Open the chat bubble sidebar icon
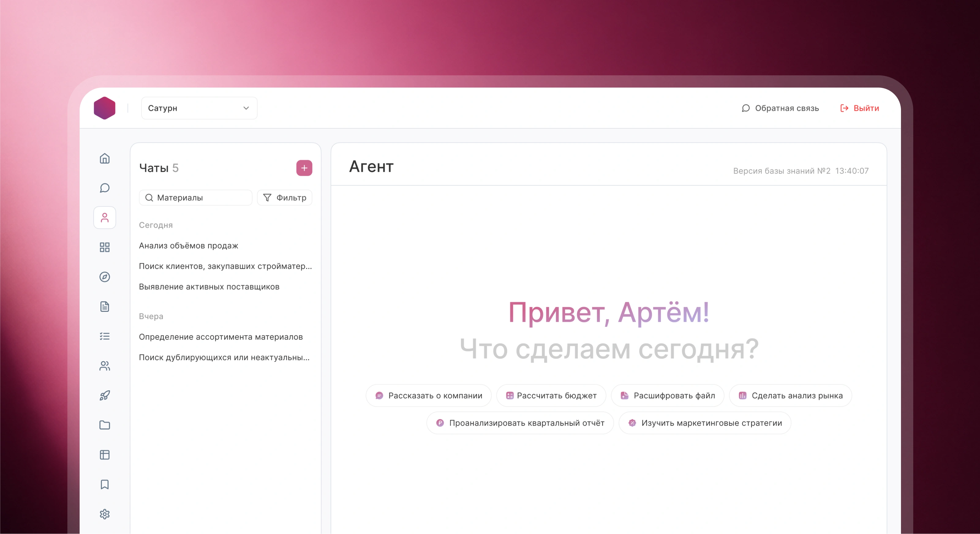Image resolution: width=980 pixels, height=534 pixels. pyautogui.click(x=105, y=188)
